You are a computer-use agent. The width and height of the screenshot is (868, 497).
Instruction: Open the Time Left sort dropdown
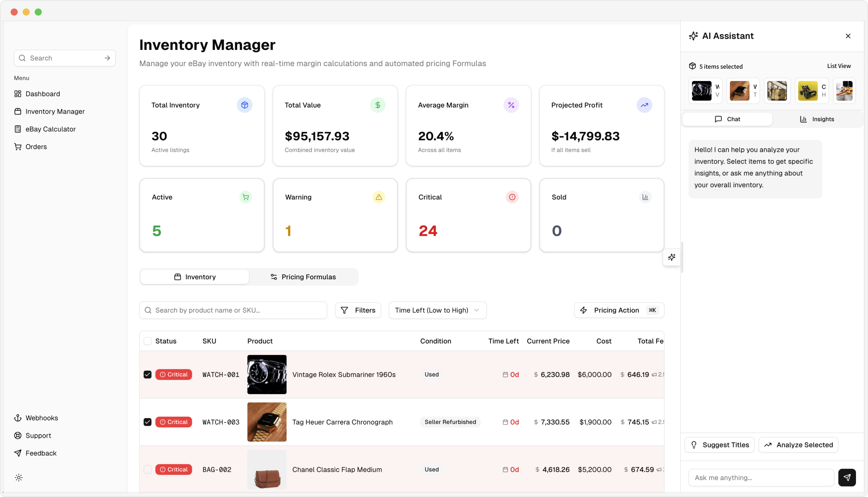(x=437, y=310)
